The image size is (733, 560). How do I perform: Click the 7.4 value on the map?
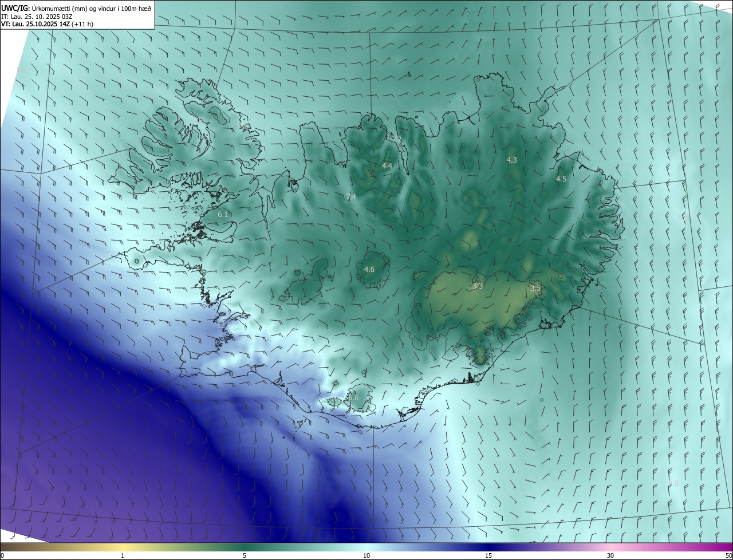pyautogui.click(x=351, y=196)
